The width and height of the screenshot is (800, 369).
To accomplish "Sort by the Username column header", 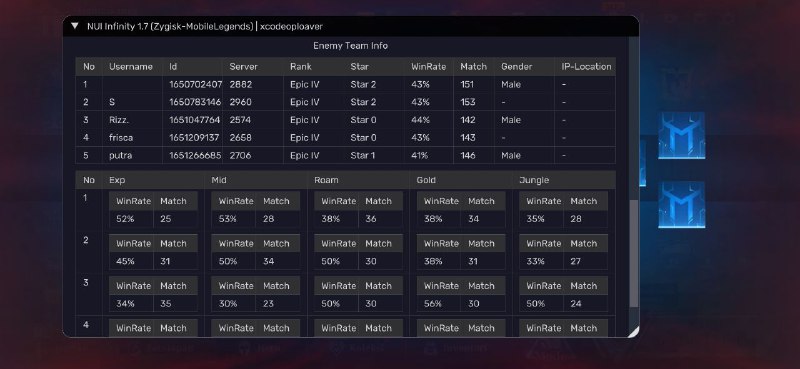I will (x=131, y=66).
